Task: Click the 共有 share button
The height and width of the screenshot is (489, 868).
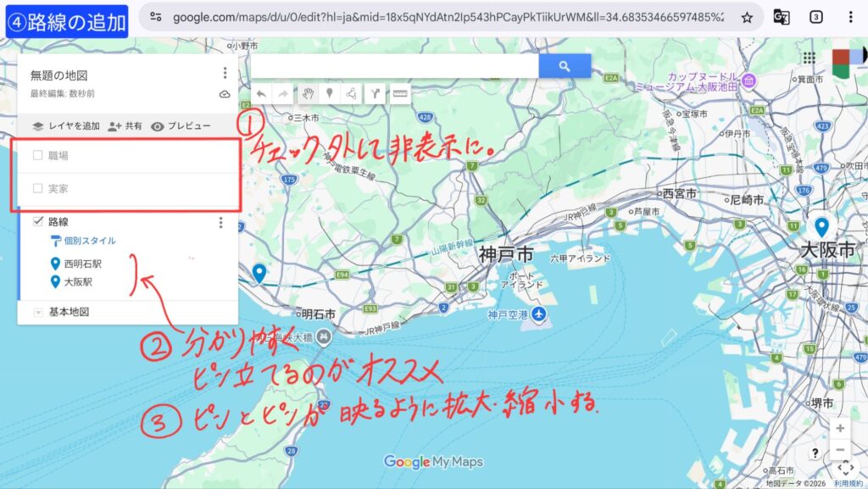Action: [x=125, y=126]
